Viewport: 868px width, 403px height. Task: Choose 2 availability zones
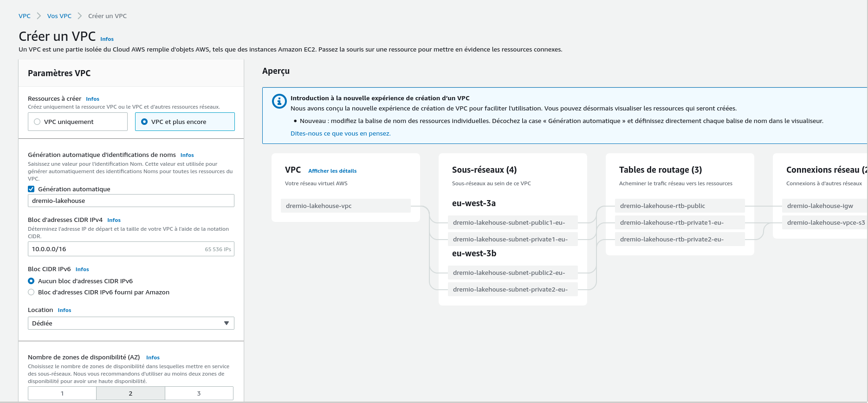click(130, 393)
